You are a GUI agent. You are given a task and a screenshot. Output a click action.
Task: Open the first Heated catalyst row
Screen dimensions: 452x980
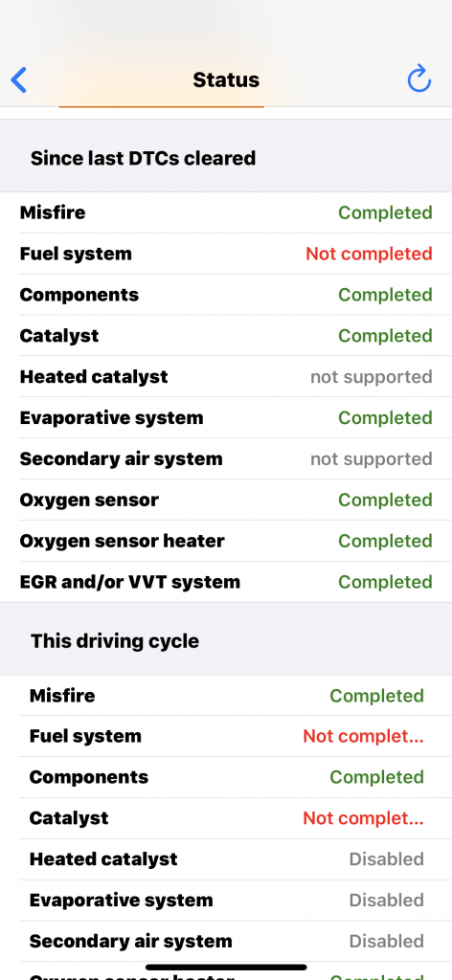[226, 377]
